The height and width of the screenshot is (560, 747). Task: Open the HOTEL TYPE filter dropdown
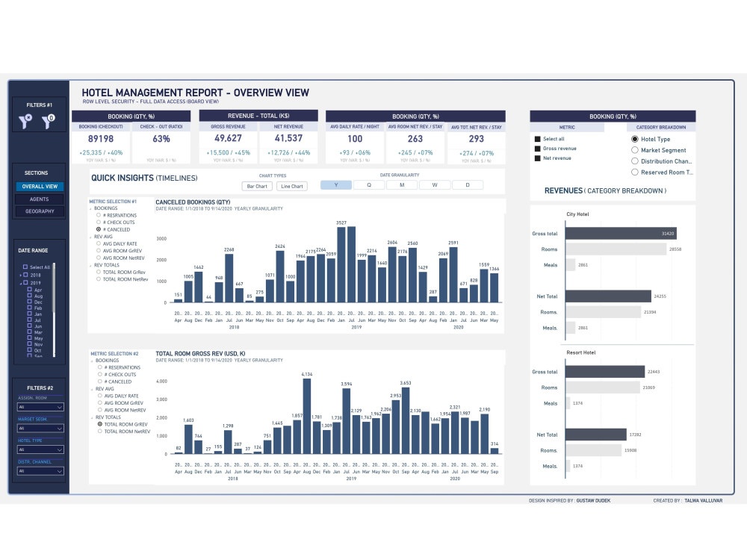[x=40, y=449]
